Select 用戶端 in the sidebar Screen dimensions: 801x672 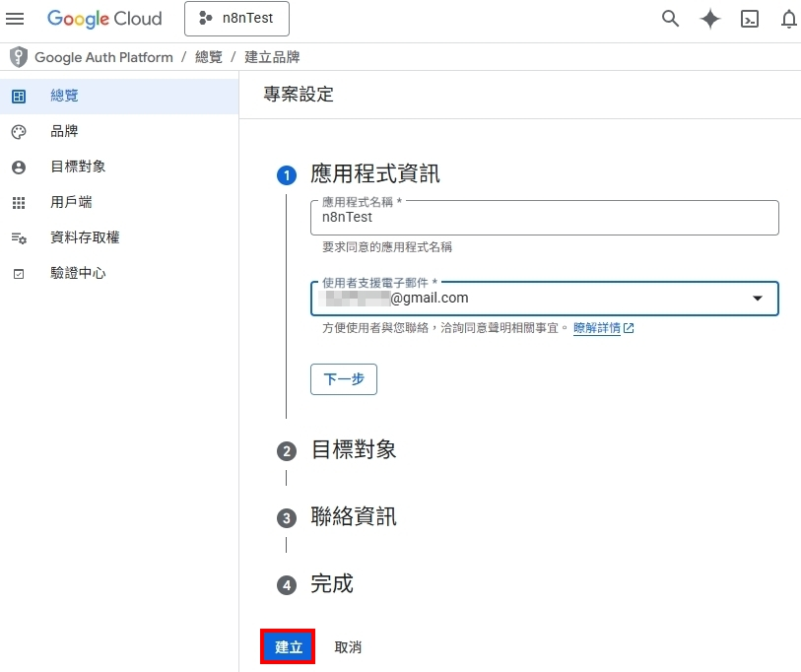point(119,202)
